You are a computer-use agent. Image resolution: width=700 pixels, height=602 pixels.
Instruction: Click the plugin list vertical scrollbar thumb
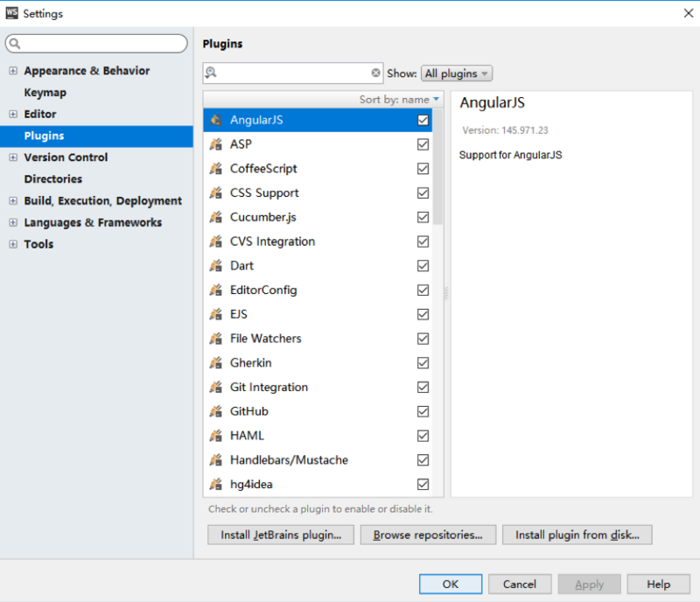tap(438, 167)
